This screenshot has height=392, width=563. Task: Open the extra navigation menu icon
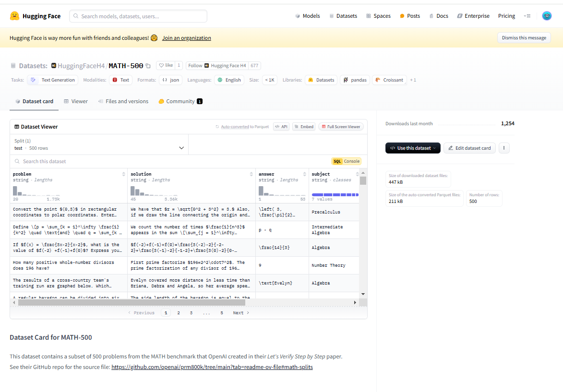click(x=527, y=16)
